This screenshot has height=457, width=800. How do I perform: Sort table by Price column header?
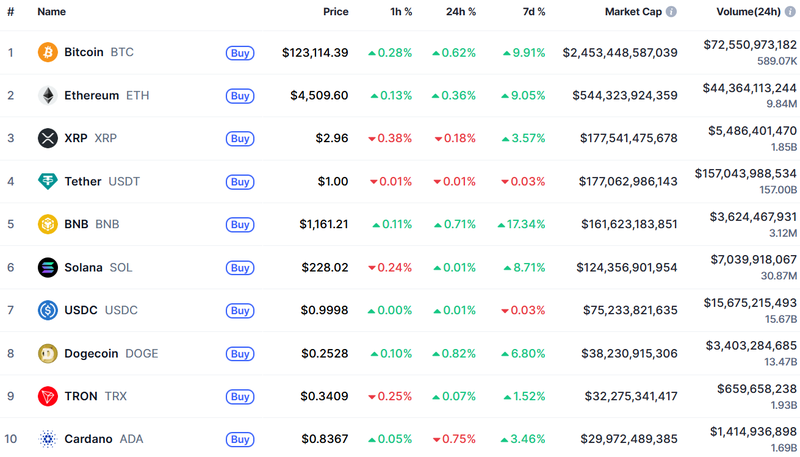[335, 12]
